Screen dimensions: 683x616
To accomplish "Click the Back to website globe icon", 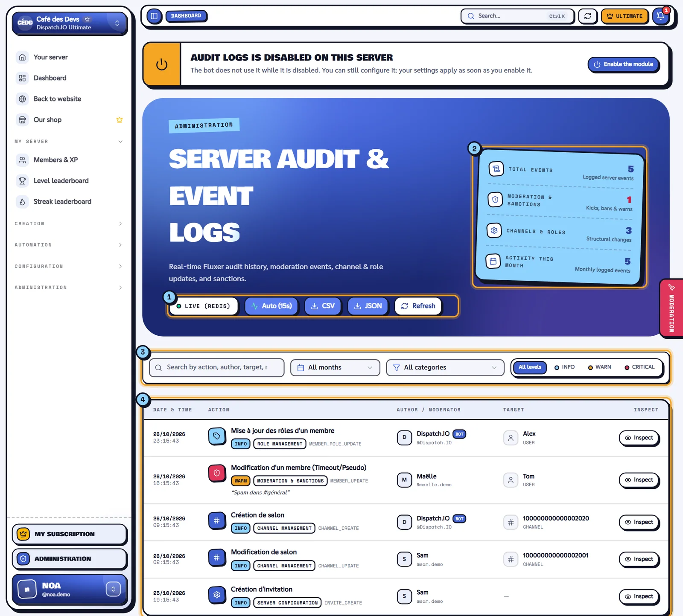I will pyautogui.click(x=22, y=99).
